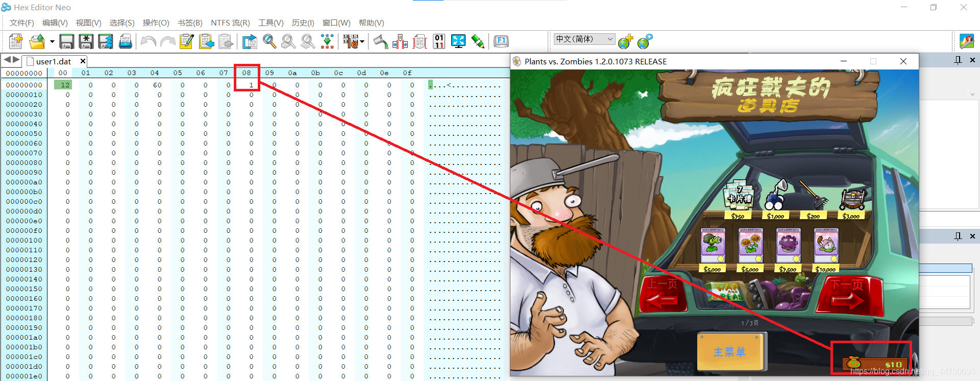Click the Save As asterisk disk icon
Viewport: 980px width, 381px height.
[x=86, y=41]
